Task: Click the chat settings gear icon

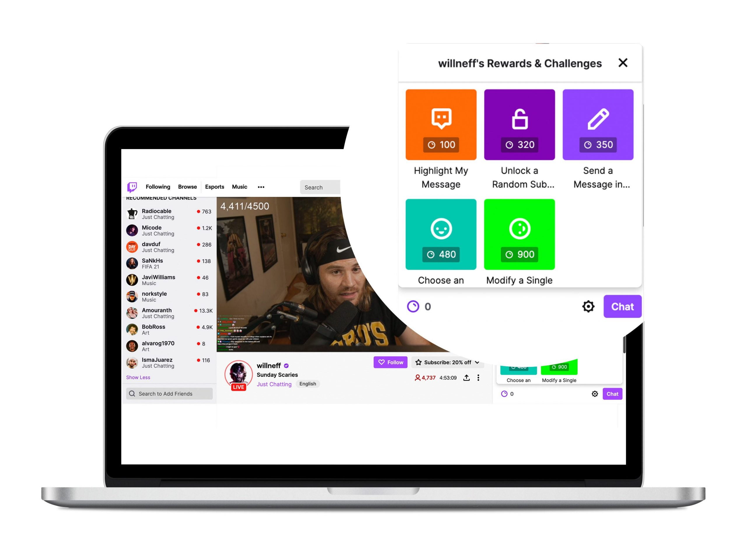Action: (x=588, y=305)
